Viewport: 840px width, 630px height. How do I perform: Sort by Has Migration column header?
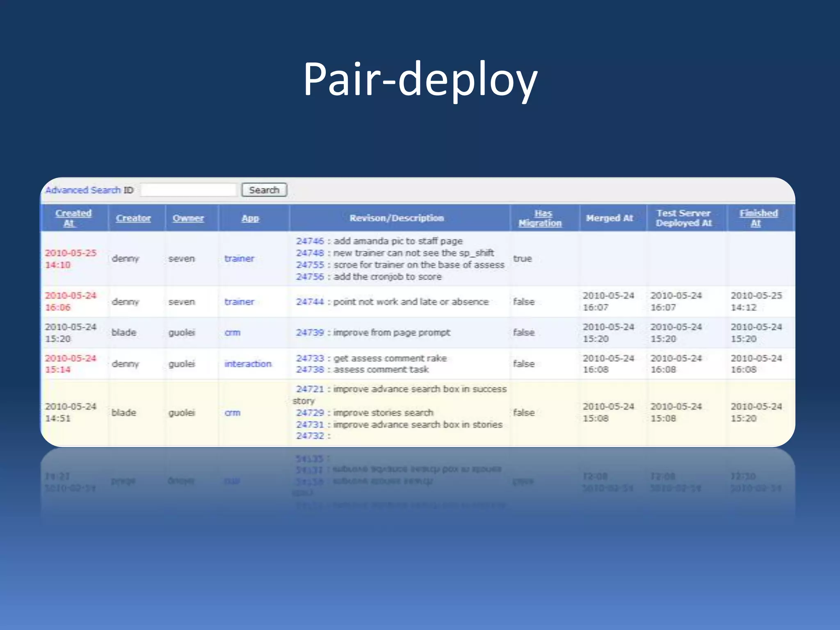(x=540, y=218)
